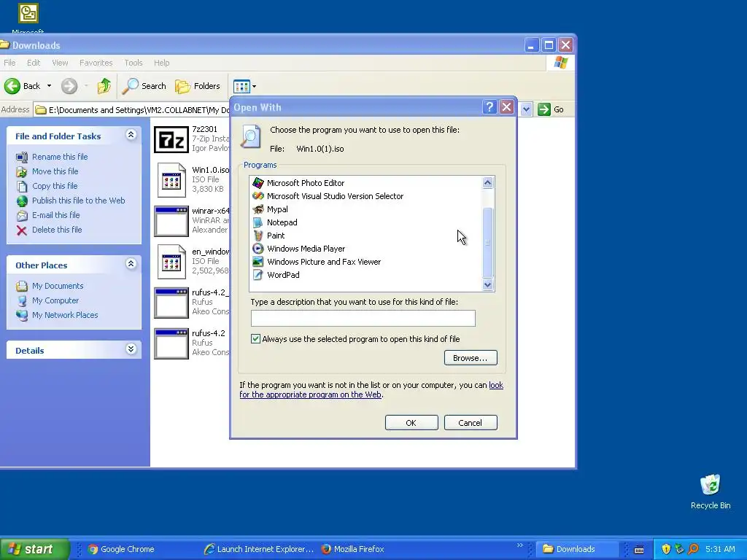Open My Documents from Other Places
The height and width of the screenshot is (560, 747).
click(x=58, y=286)
